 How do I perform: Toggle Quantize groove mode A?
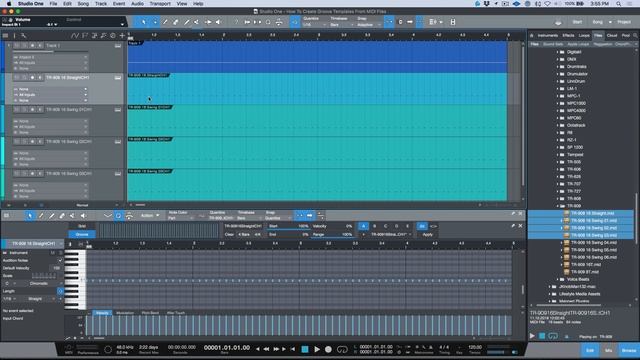pos(363,226)
